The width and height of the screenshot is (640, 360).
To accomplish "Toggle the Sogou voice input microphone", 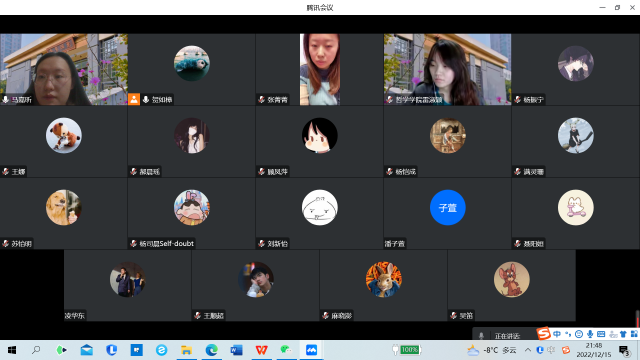I will pos(590,334).
